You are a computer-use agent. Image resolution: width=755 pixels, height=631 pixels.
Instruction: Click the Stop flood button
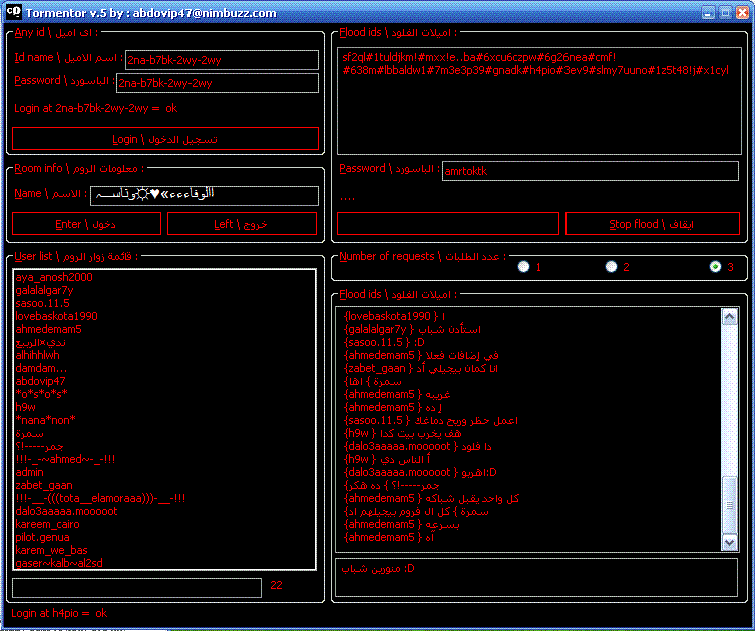(x=652, y=223)
